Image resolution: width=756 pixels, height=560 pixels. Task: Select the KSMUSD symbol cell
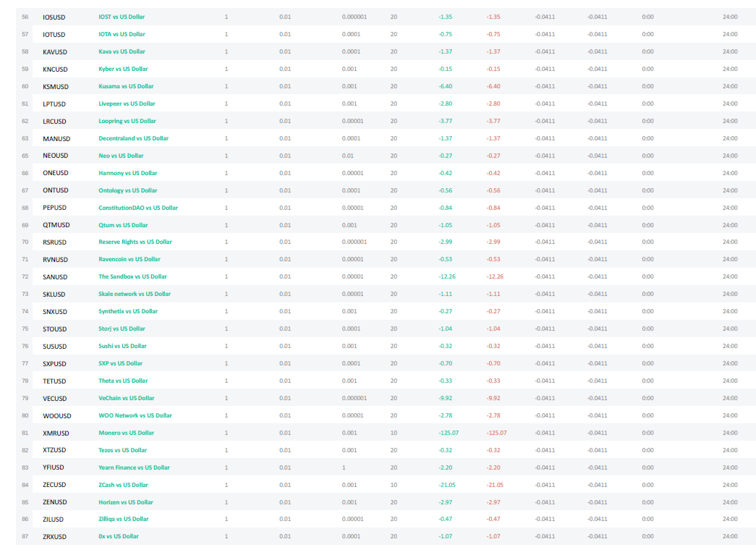click(x=56, y=87)
